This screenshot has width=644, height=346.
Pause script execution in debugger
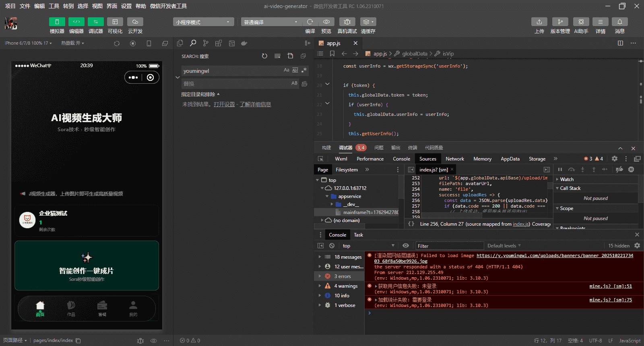[x=560, y=169]
